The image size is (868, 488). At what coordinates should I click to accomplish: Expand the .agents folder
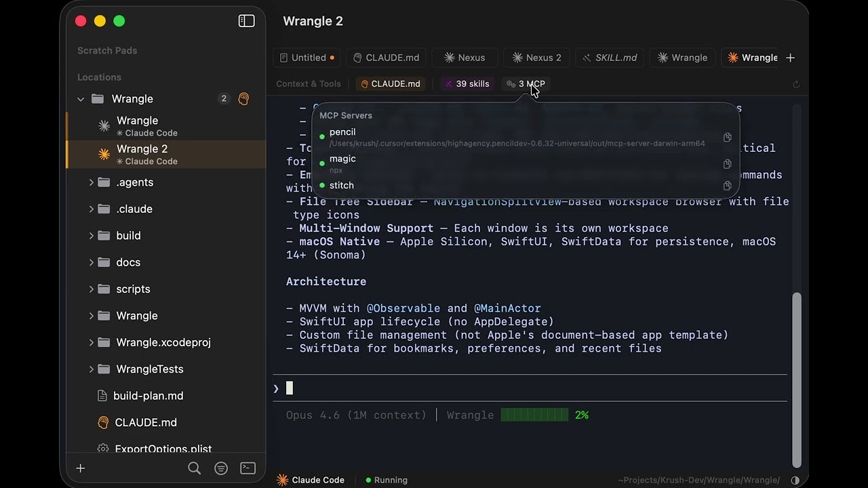pyautogui.click(x=91, y=182)
